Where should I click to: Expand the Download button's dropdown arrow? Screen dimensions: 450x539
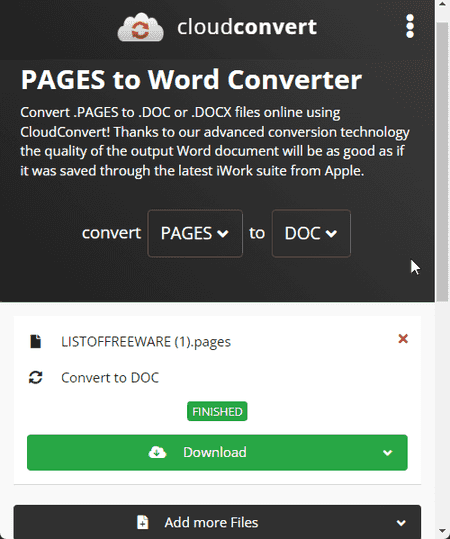[x=387, y=453]
